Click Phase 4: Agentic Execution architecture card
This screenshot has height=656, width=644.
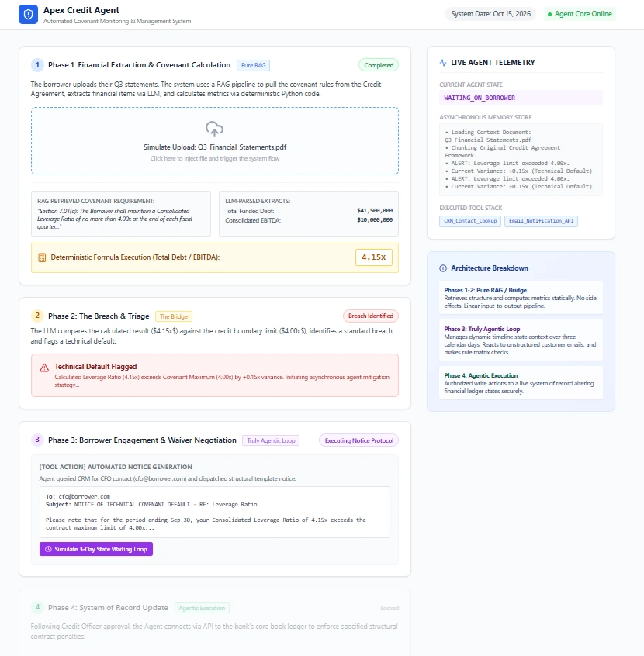click(x=521, y=383)
